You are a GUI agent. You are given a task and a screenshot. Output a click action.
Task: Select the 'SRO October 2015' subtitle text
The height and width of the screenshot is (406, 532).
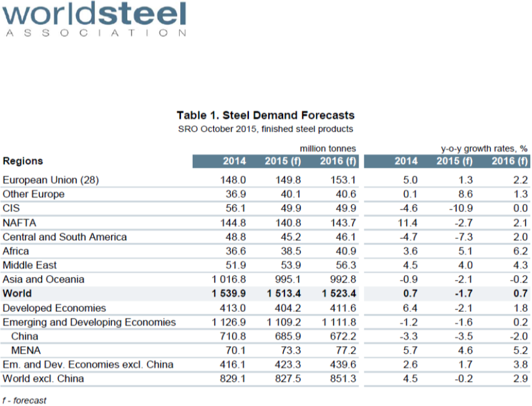click(x=265, y=129)
